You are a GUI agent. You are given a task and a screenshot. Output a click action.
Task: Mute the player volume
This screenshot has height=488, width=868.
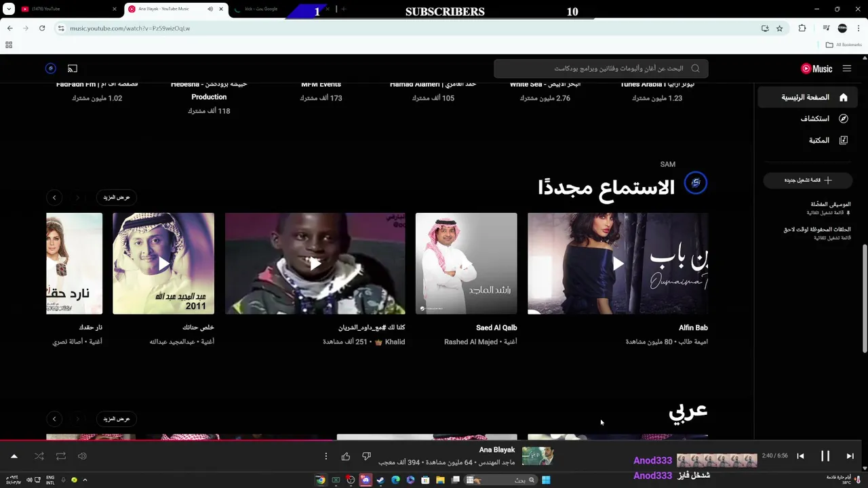pos(82,457)
